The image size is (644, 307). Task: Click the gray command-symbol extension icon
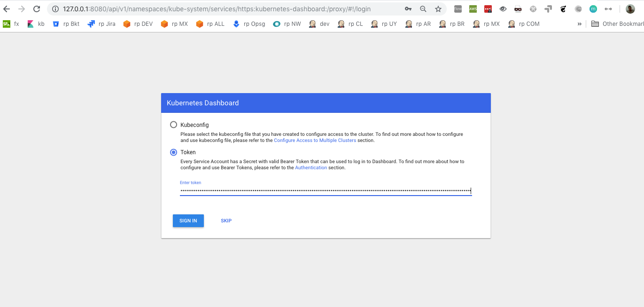point(533,9)
